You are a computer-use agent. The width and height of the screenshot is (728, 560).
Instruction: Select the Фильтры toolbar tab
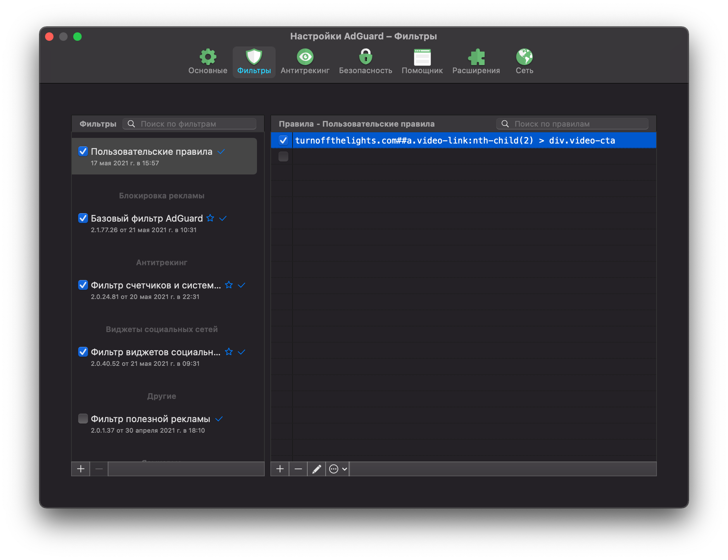pos(254,62)
